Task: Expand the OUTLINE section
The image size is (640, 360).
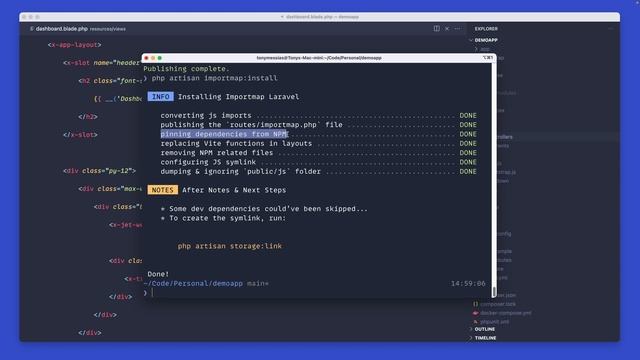Action: [485, 329]
